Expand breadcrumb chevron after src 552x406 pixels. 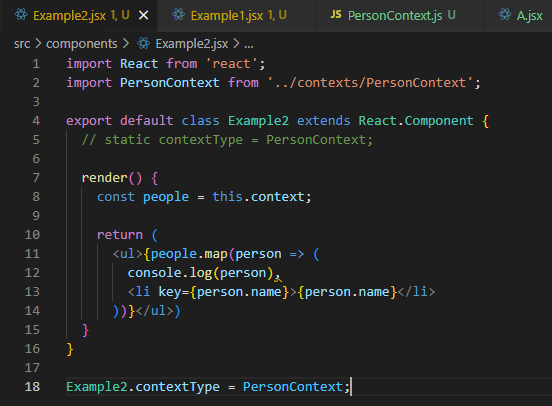tap(38, 44)
